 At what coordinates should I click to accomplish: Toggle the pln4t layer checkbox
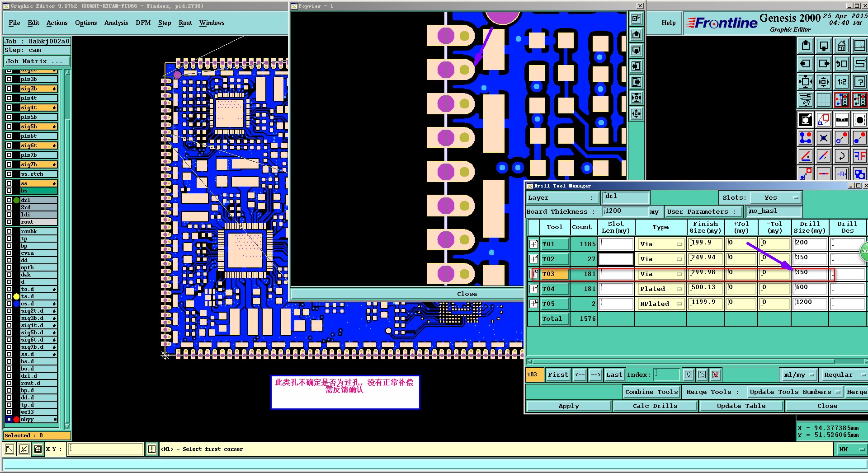9,98
